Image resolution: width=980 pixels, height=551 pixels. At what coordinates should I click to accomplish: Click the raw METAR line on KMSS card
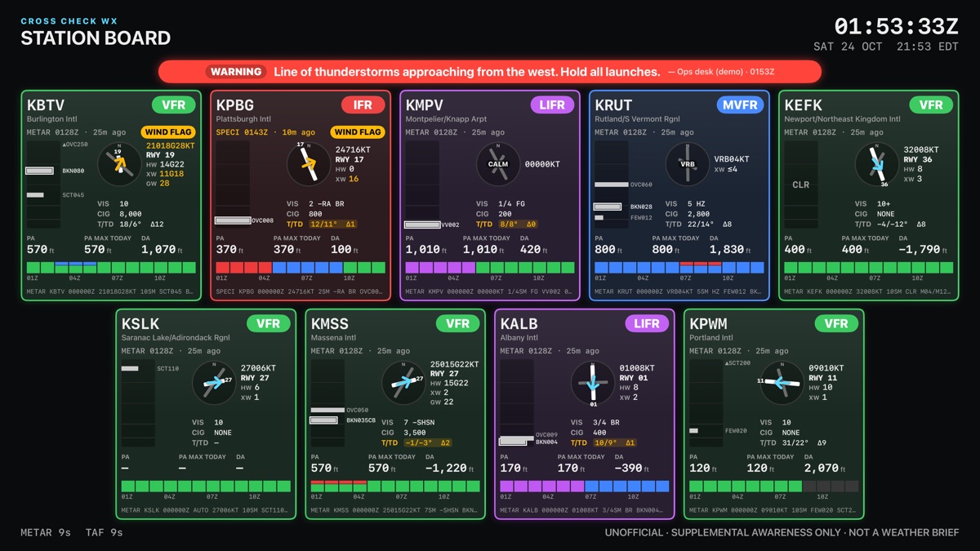point(395,510)
